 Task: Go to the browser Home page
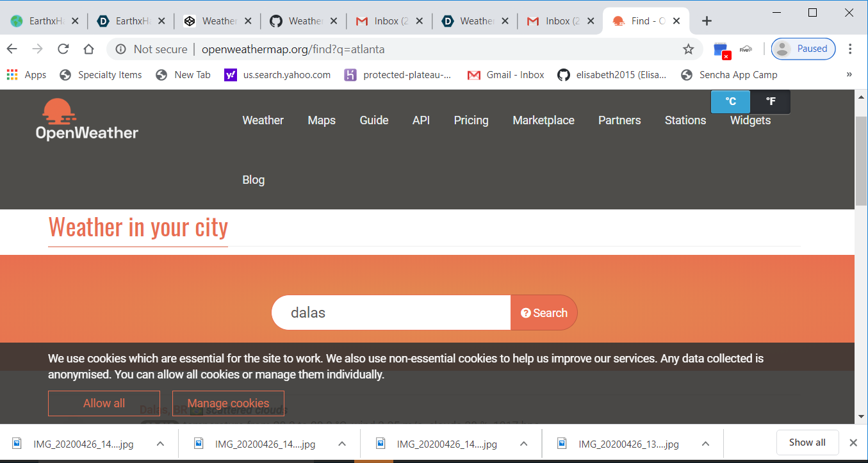88,49
